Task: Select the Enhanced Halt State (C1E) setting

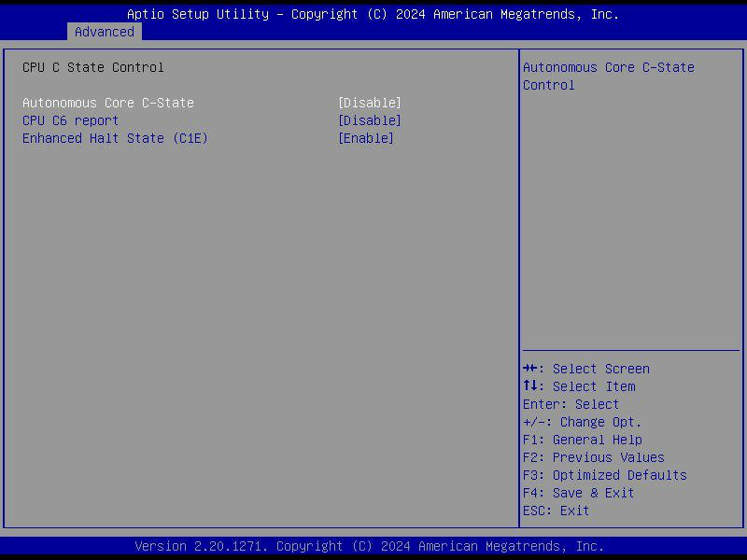Action: tap(114, 138)
